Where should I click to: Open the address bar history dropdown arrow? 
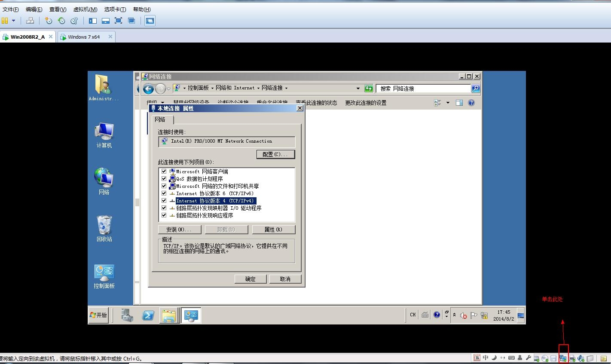[x=358, y=89]
